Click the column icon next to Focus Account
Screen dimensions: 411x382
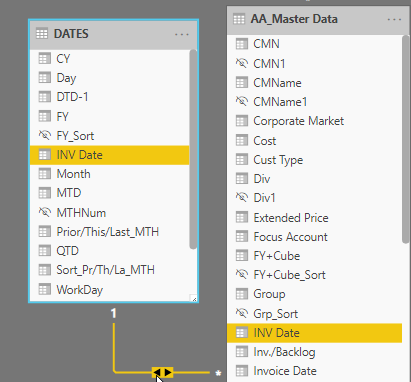click(242, 237)
